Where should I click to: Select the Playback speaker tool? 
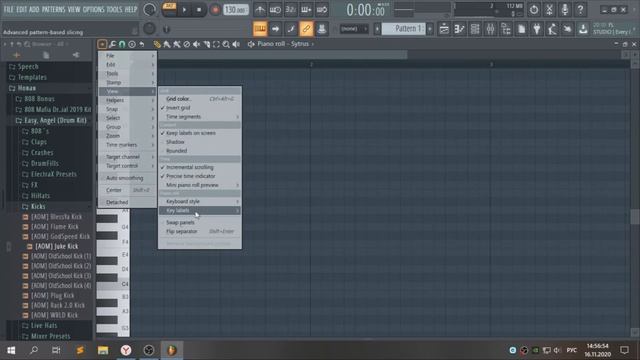pos(236,44)
